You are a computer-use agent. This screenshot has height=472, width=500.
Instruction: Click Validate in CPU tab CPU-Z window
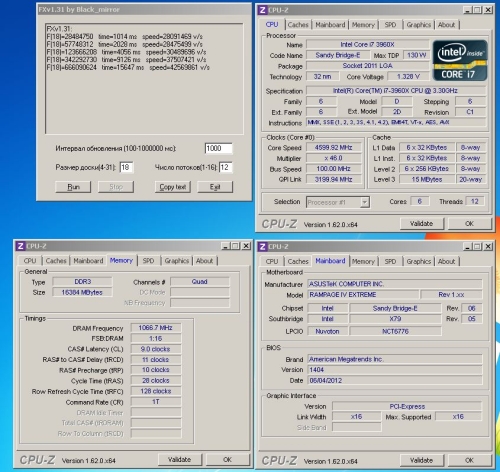coord(422,223)
